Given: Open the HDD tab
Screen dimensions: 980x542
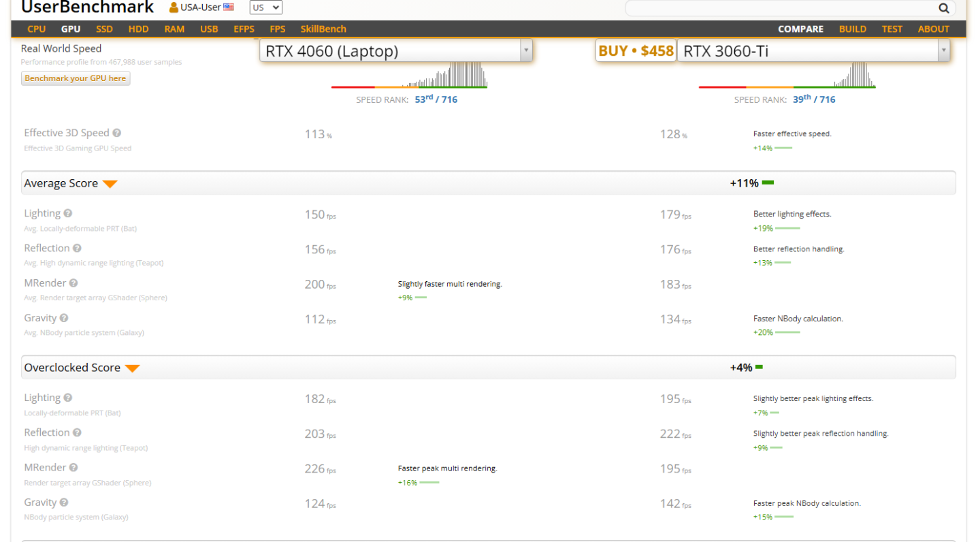Looking at the screenshot, I should [139, 29].
